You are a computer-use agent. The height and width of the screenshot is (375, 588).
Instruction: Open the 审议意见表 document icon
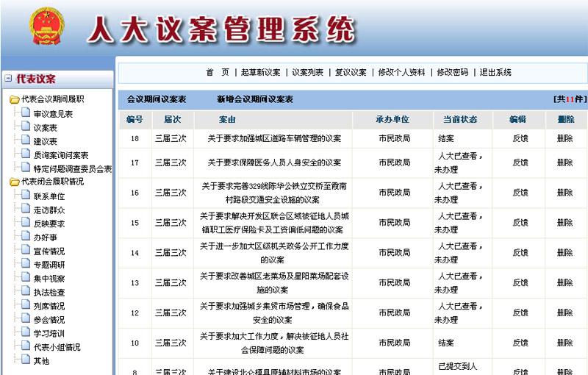26,114
